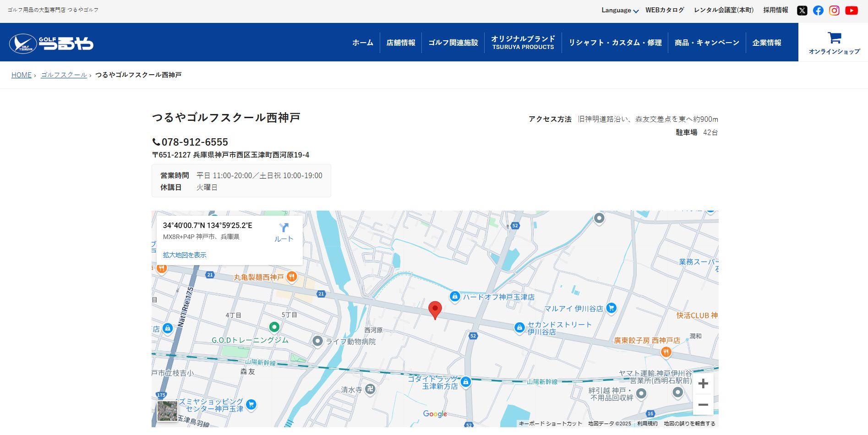Click the ハードオフ神戸玉津店 shop marker

[454, 296]
